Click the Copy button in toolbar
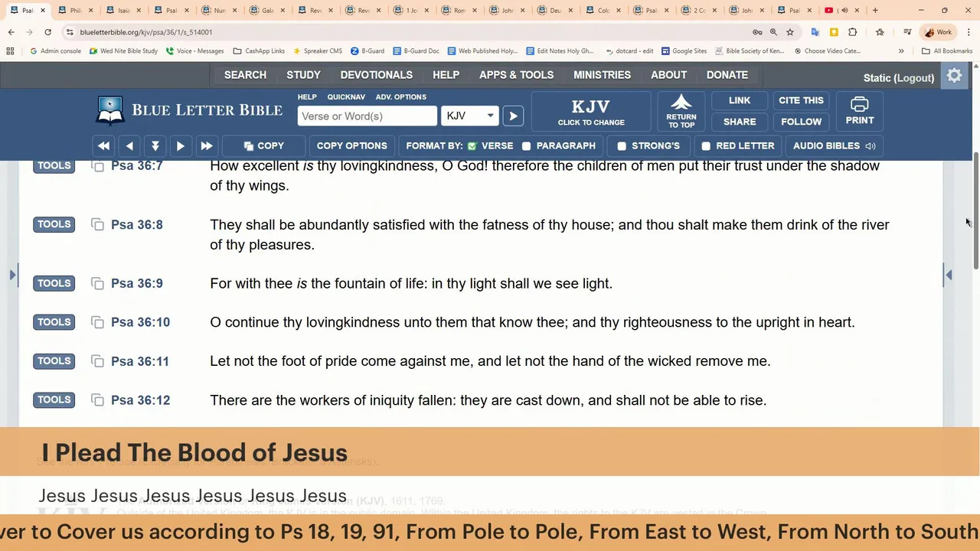Viewport: 980px width, 551px height. (x=264, y=145)
